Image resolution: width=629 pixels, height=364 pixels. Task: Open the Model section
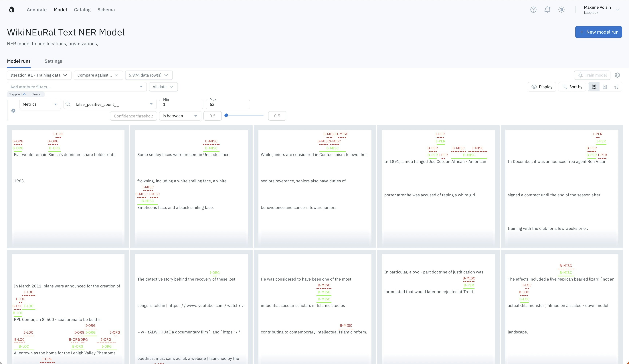[60, 9]
